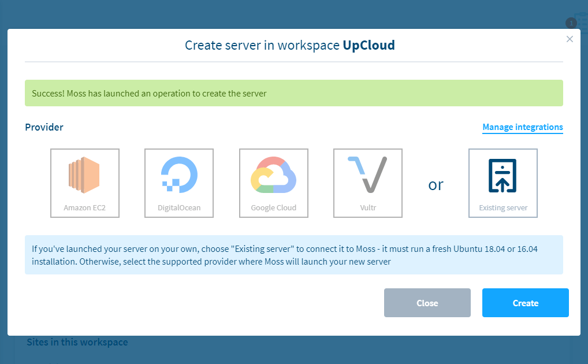The width and height of the screenshot is (588, 364).
Task: Click the "Existing server" caption text
Action: (503, 207)
